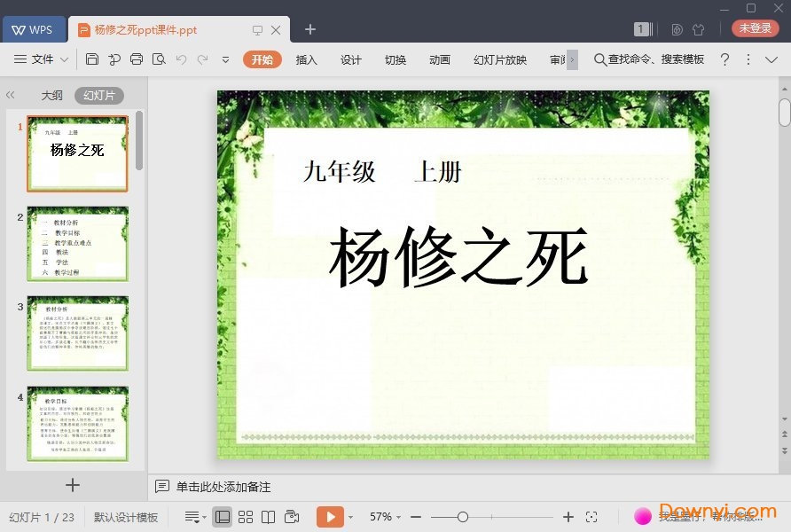791x532 pixels.
Task: Save the presentation file
Action: (92, 59)
